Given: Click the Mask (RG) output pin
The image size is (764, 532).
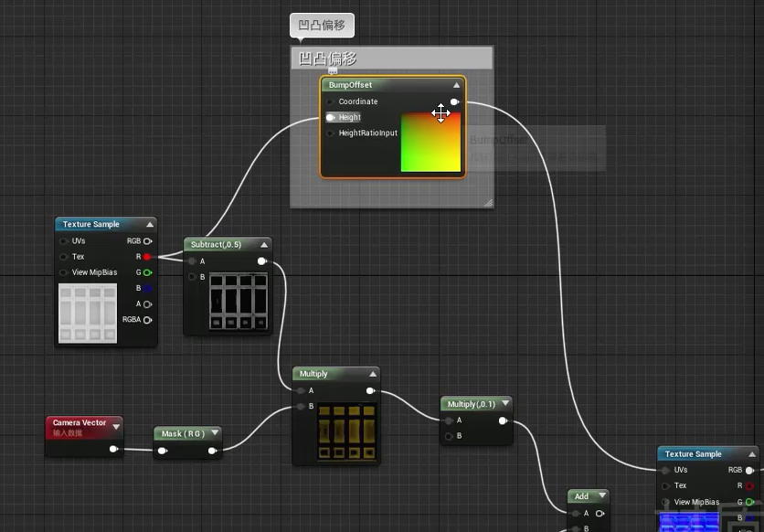Looking at the screenshot, I should (212, 451).
